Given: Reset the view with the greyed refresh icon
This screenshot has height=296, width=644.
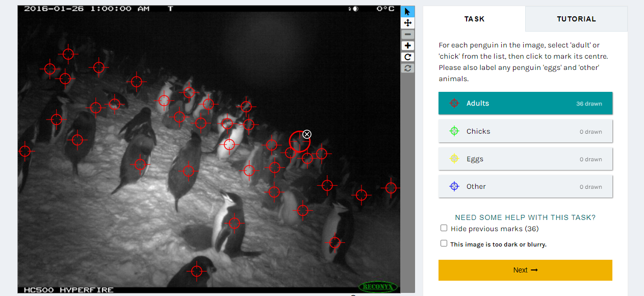Looking at the screenshot, I should [x=407, y=68].
